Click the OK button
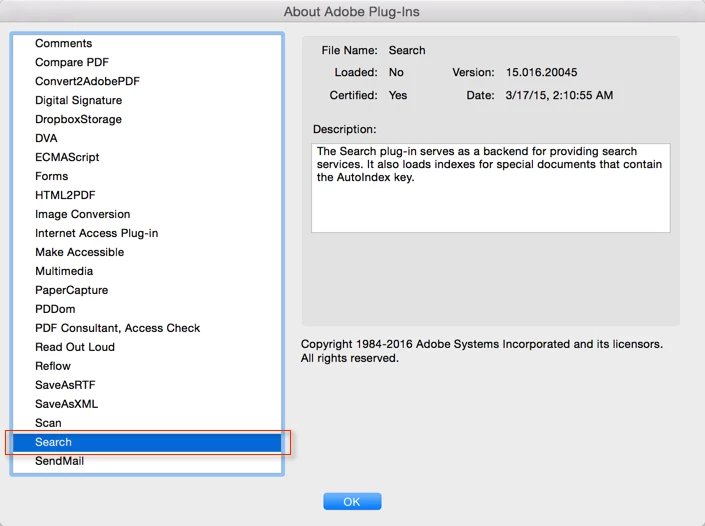705x526 pixels. (352, 501)
